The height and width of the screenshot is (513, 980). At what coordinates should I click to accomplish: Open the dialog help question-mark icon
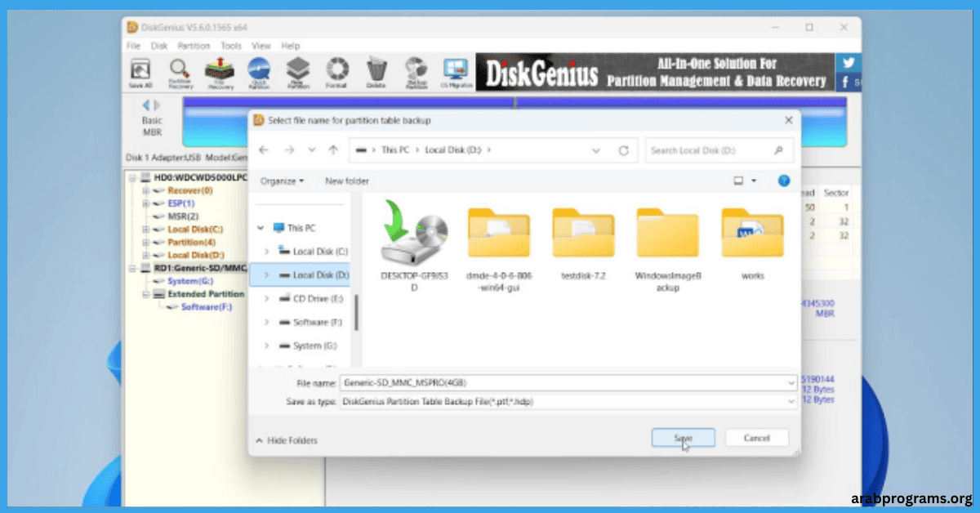coord(784,181)
